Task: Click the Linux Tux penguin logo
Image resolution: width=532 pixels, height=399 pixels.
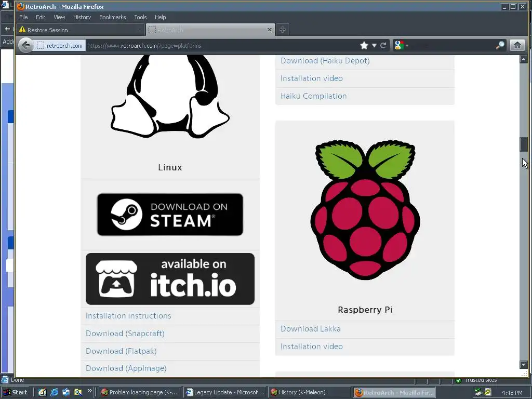Action: click(x=170, y=97)
